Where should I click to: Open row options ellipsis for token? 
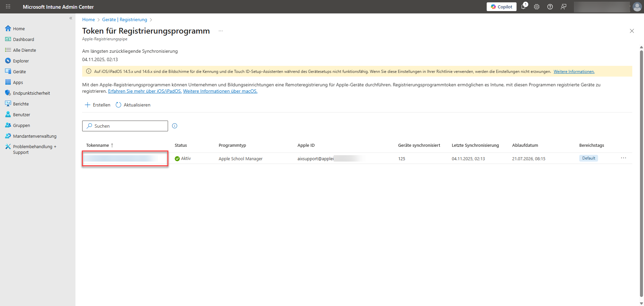coord(623,158)
